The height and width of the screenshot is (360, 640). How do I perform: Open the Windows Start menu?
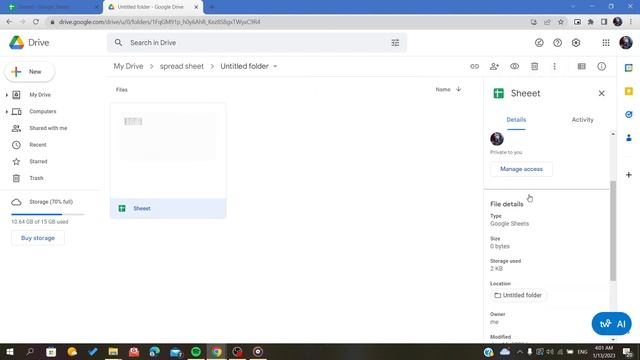(x=9, y=352)
